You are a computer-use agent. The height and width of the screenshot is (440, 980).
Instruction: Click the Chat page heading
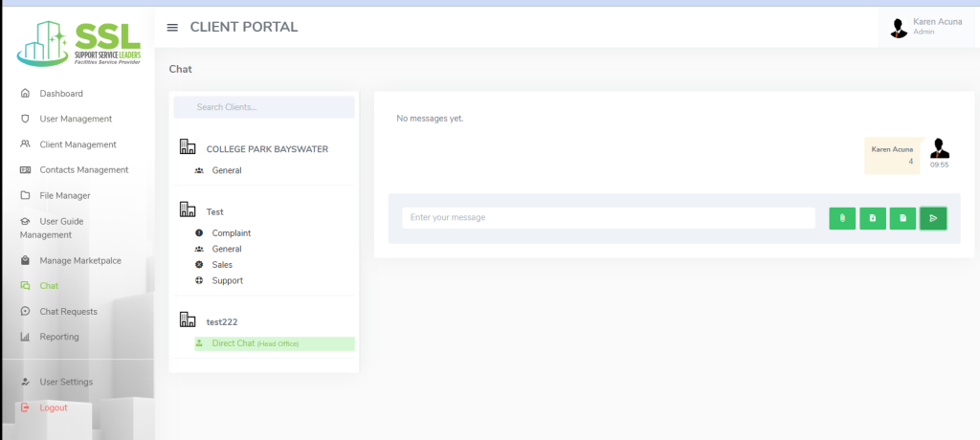tap(181, 69)
